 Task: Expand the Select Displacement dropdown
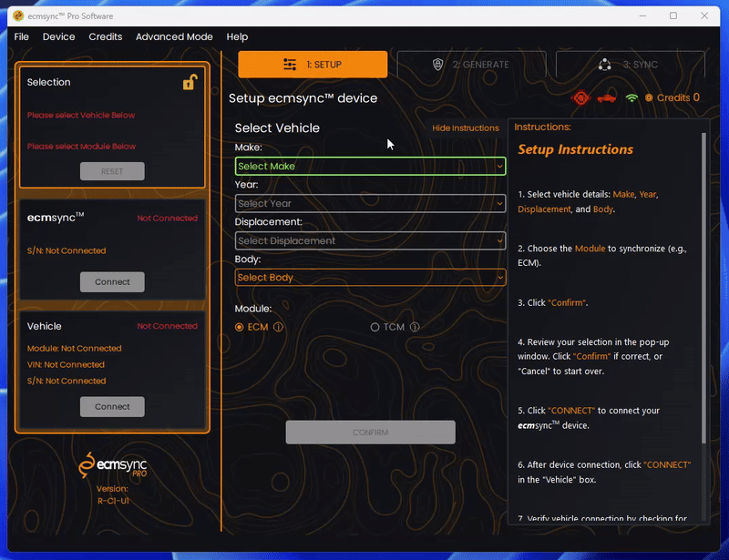[x=370, y=240]
